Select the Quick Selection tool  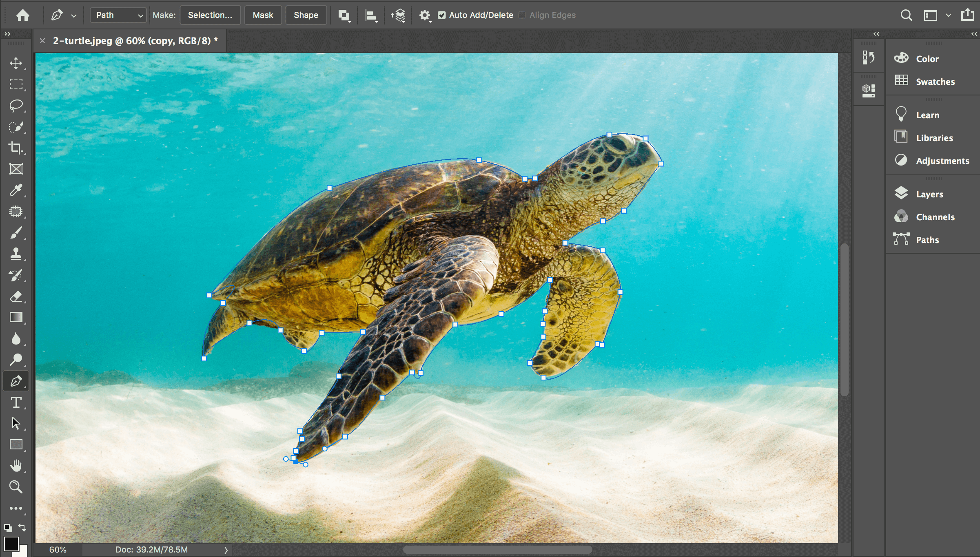pos(16,126)
